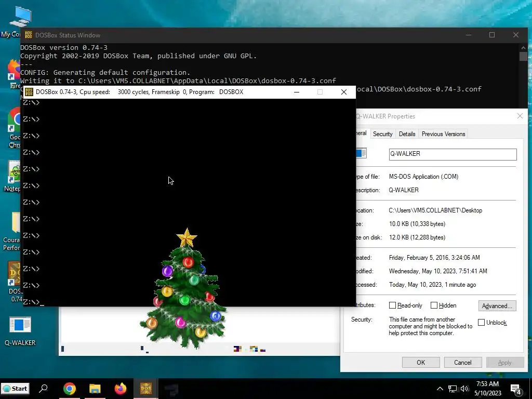Click the Status Window scrollbar thumb
Screen dimensions: 532x399
(x=523, y=56)
